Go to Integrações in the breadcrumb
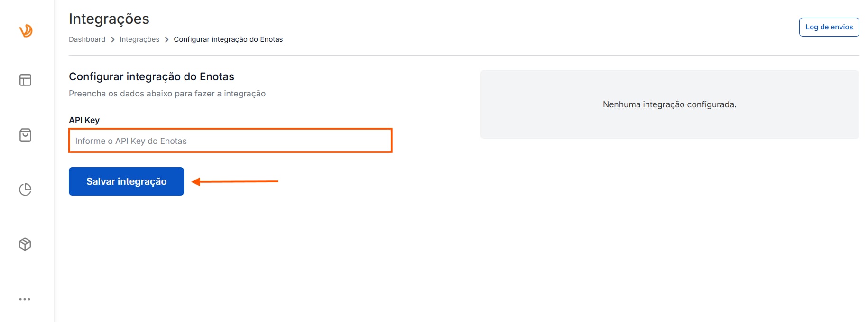868x322 pixels. point(139,39)
